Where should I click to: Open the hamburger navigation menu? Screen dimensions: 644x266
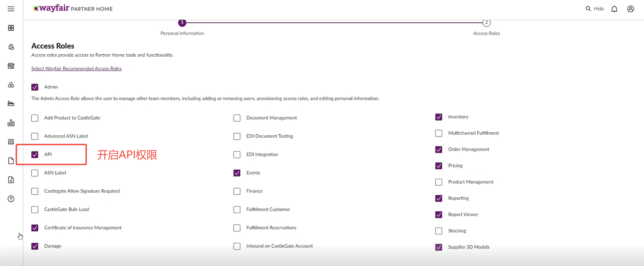point(11,9)
